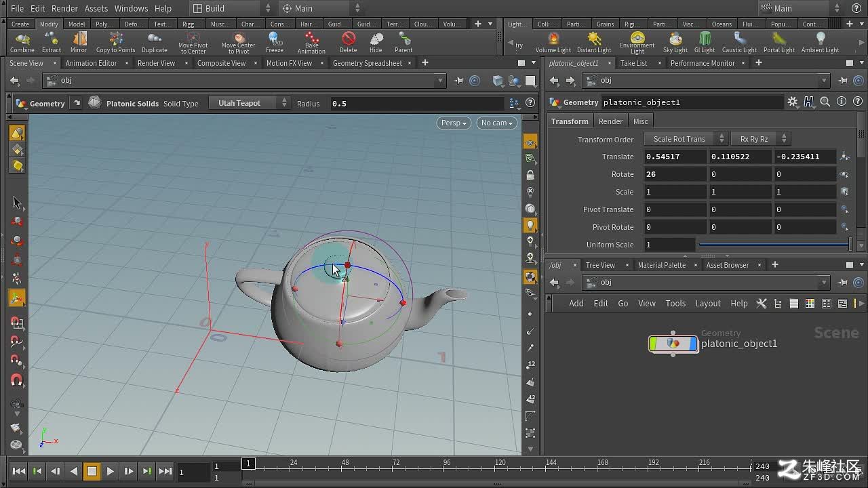Toggle the viewport headlight bulb

pyautogui.click(x=530, y=225)
